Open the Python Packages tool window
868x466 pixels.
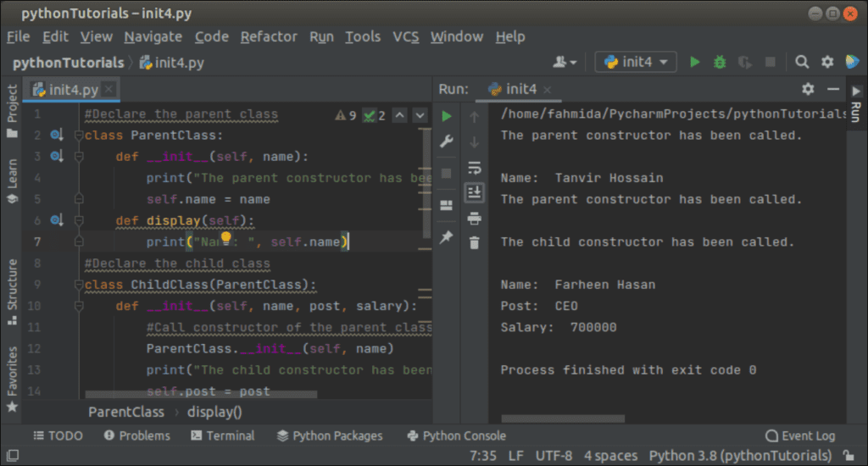330,435
